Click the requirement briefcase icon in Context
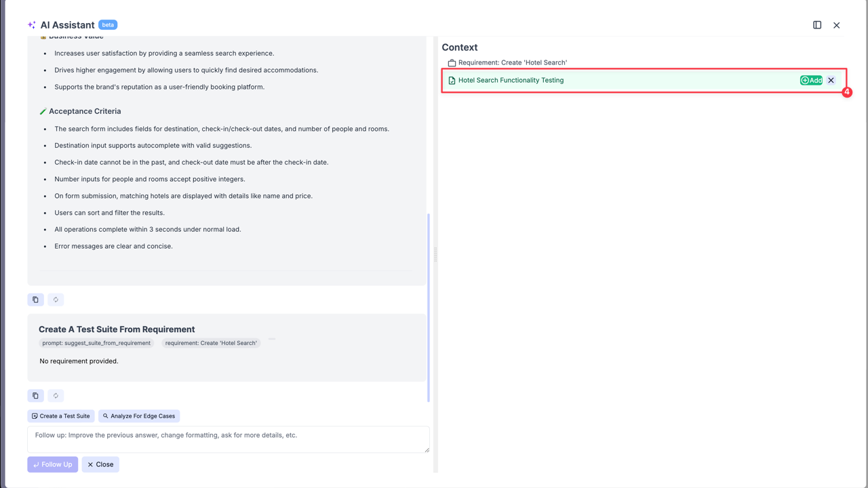868x488 pixels. tap(452, 62)
